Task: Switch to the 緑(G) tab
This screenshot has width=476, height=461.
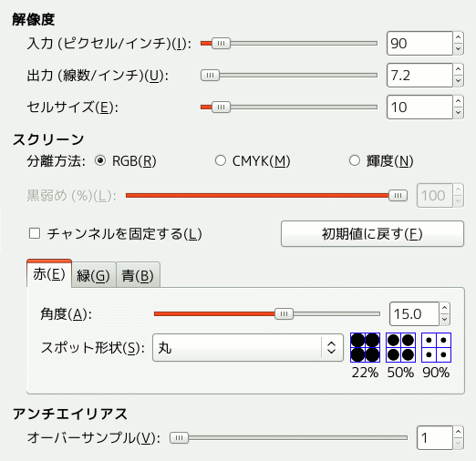Action: tap(94, 275)
